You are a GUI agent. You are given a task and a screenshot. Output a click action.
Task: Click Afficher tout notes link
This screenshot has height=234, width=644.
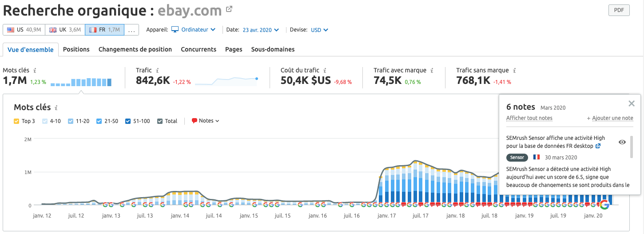529,118
